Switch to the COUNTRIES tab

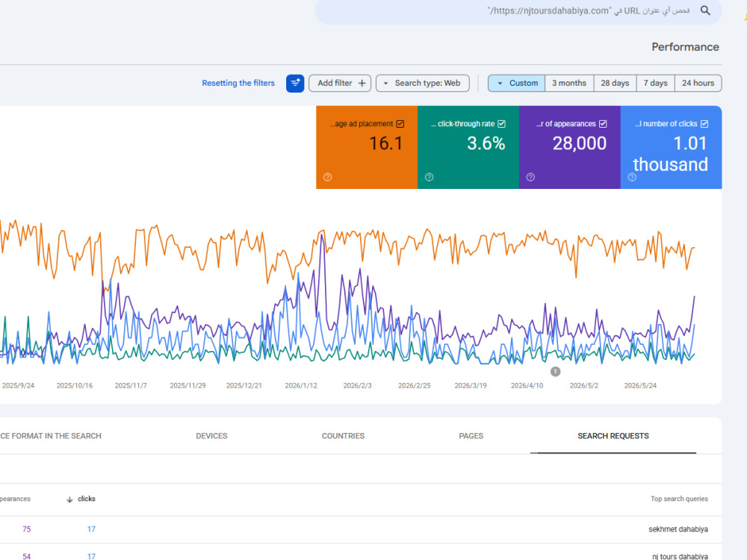[343, 436]
